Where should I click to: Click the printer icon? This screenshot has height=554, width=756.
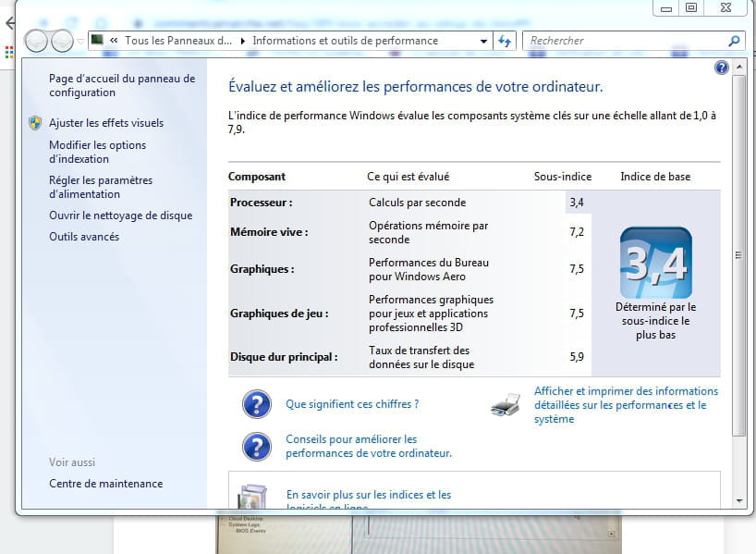point(506,405)
